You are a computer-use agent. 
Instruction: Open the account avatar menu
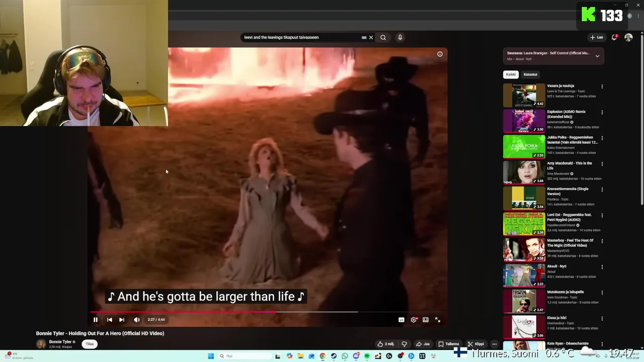pos(628,37)
